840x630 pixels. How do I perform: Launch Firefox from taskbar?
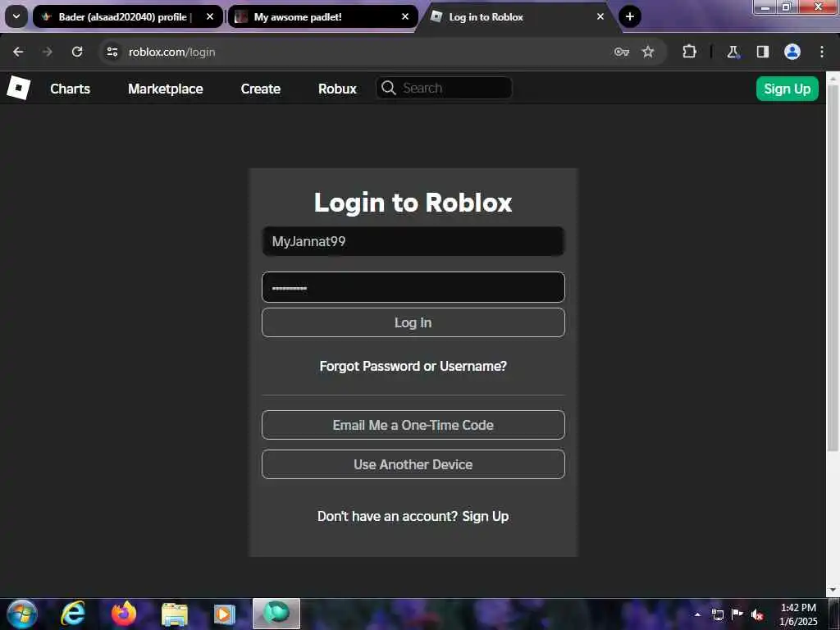pyautogui.click(x=124, y=614)
